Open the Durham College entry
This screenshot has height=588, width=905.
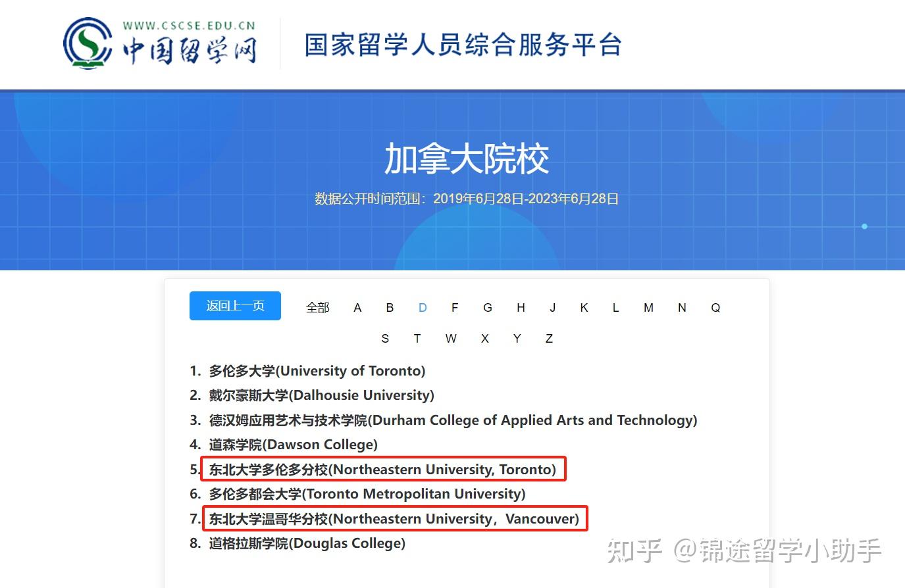click(x=452, y=420)
